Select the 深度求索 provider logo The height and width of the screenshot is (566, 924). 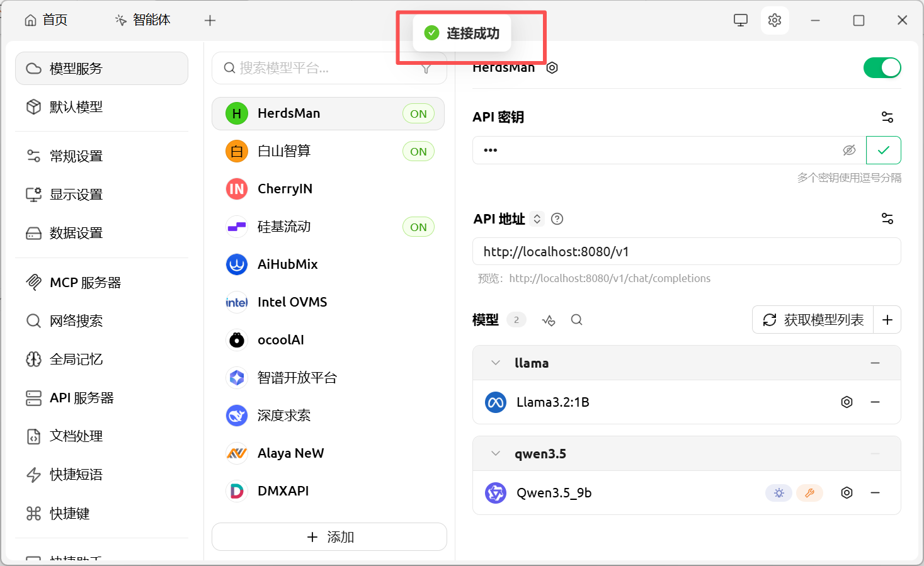(x=237, y=416)
